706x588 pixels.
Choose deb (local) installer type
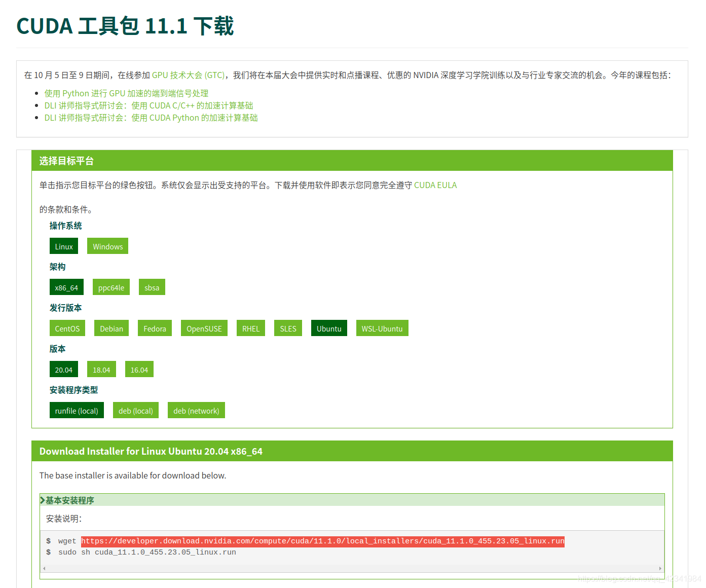pyautogui.click(x=136, y=411)
